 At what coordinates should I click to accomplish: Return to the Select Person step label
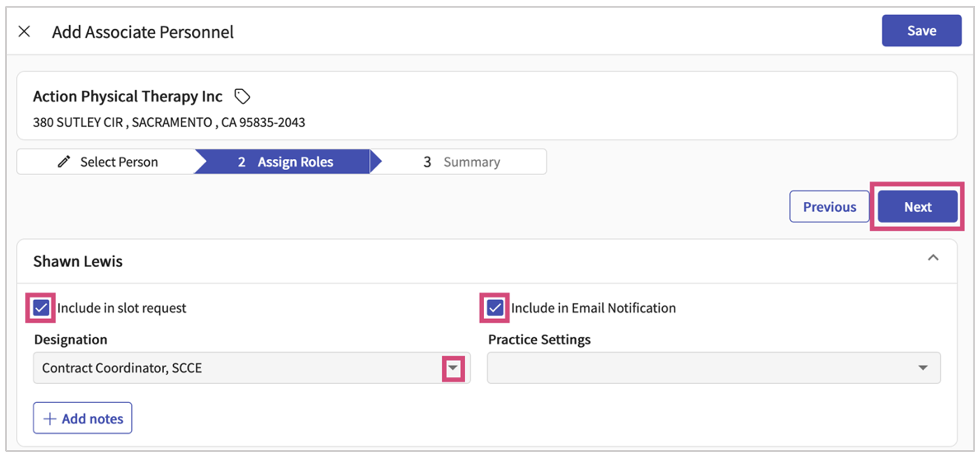tap(119, 162)
